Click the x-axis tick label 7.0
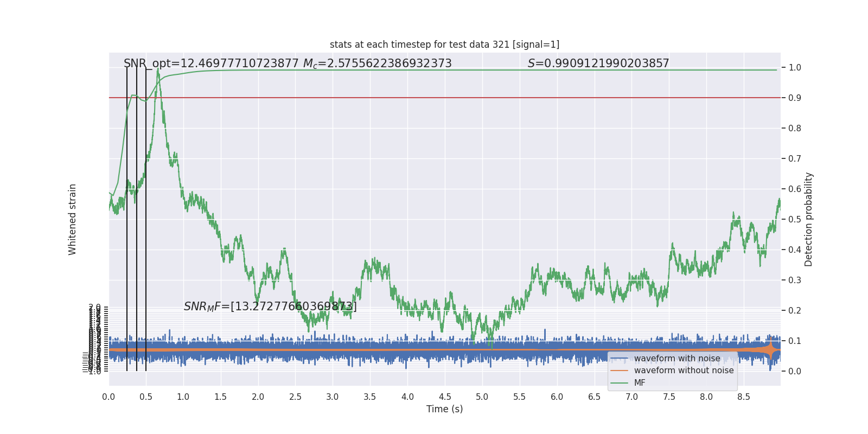The image size is (868, 434). click(632, 397)
